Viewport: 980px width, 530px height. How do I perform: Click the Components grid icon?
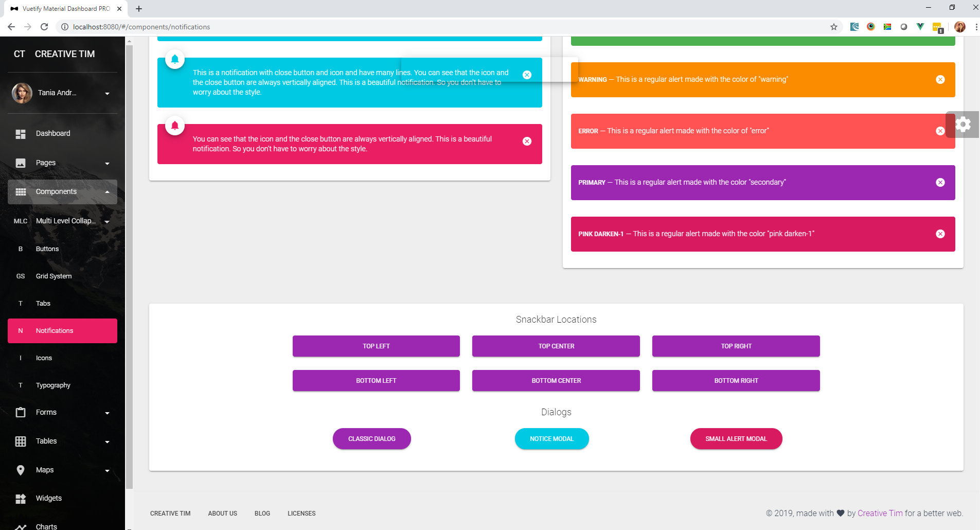[x=21, y=192]
